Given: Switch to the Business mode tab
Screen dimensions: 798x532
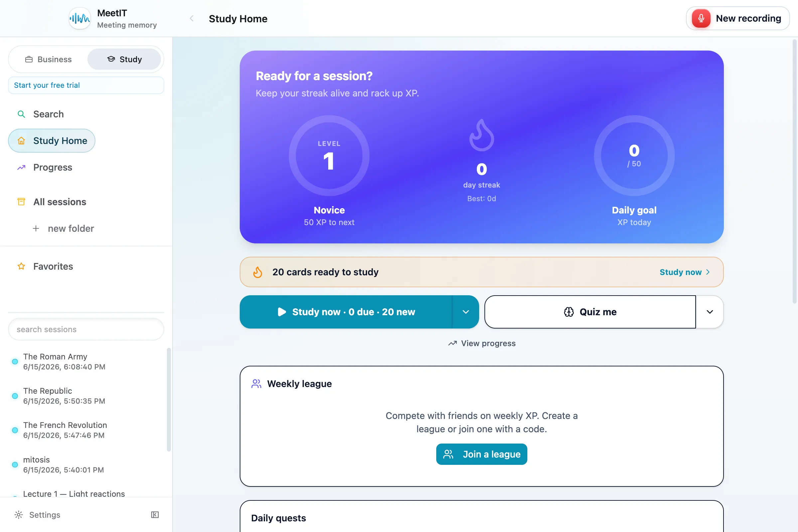Looking at the screenshot, I should tap(48, 60).
